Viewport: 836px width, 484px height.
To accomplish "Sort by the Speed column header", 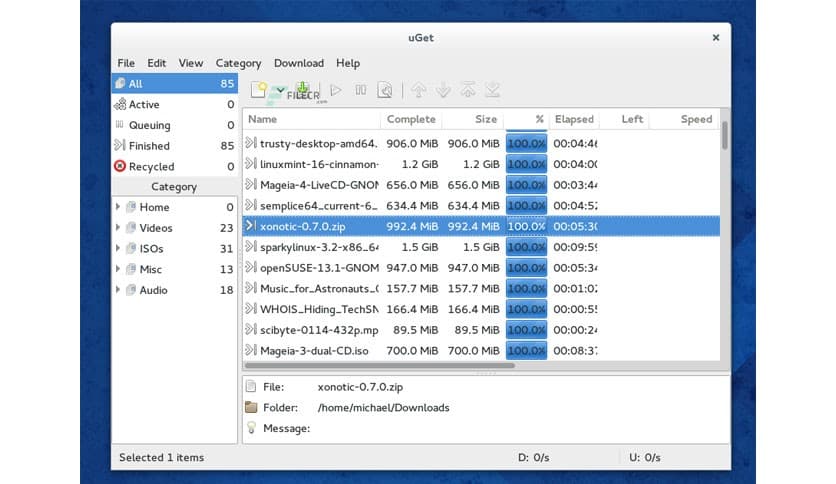I will (x=685, y=119).
